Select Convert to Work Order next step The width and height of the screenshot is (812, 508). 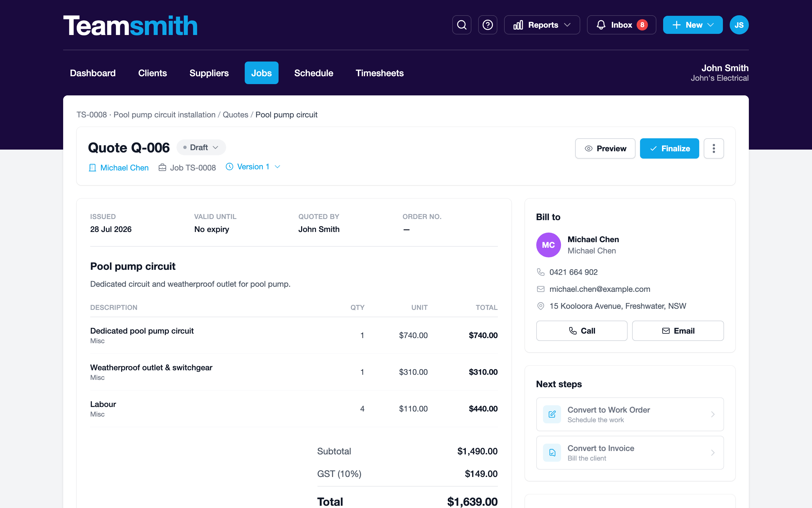point(630,414)
